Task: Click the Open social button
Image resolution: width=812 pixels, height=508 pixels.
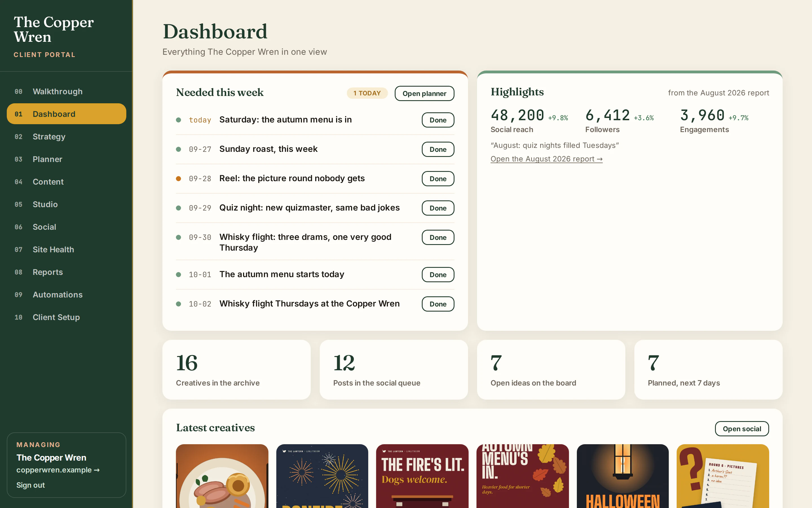Action: pos(742,429)
